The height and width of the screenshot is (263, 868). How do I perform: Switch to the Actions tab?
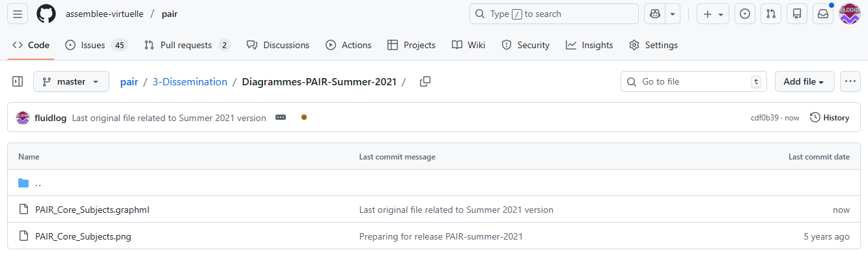point(348,45)
